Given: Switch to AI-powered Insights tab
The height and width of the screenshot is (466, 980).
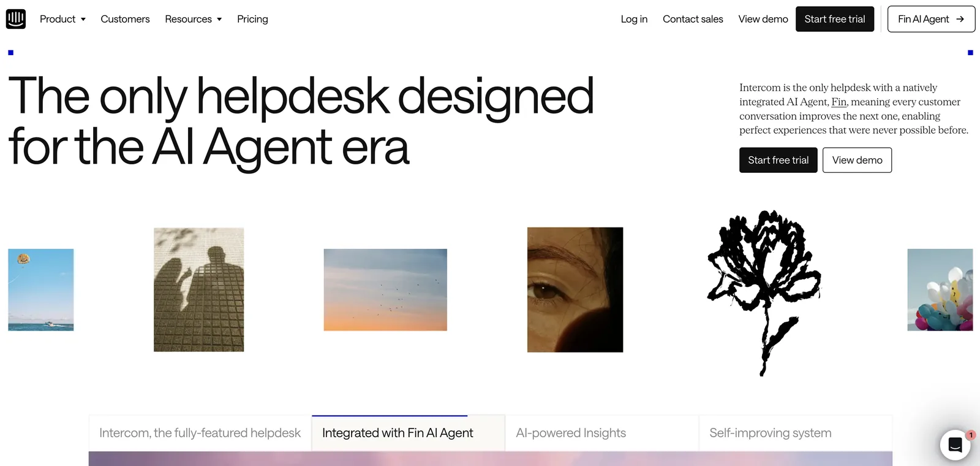Looking at the screenshot, I should coord(601,433).
